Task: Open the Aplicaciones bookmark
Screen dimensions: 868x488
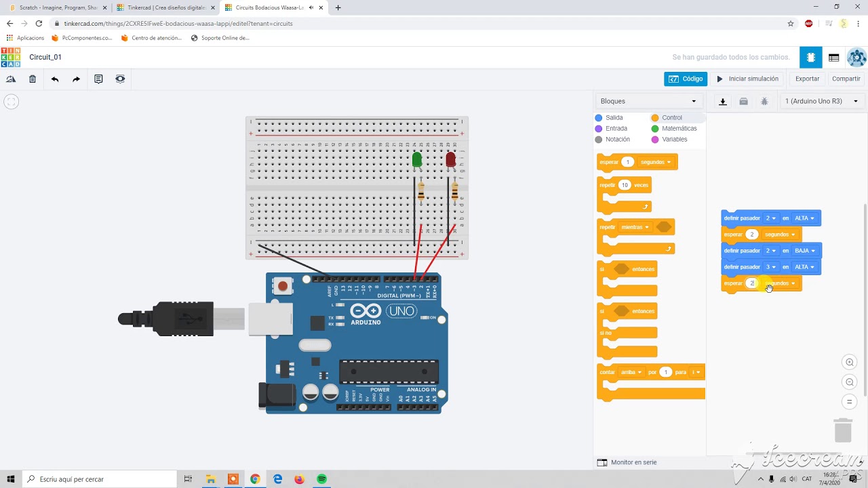Action: tap(25, 38)
